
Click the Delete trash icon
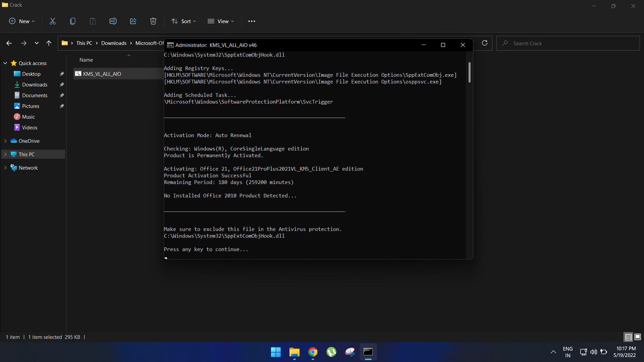(x=153, y=21)
